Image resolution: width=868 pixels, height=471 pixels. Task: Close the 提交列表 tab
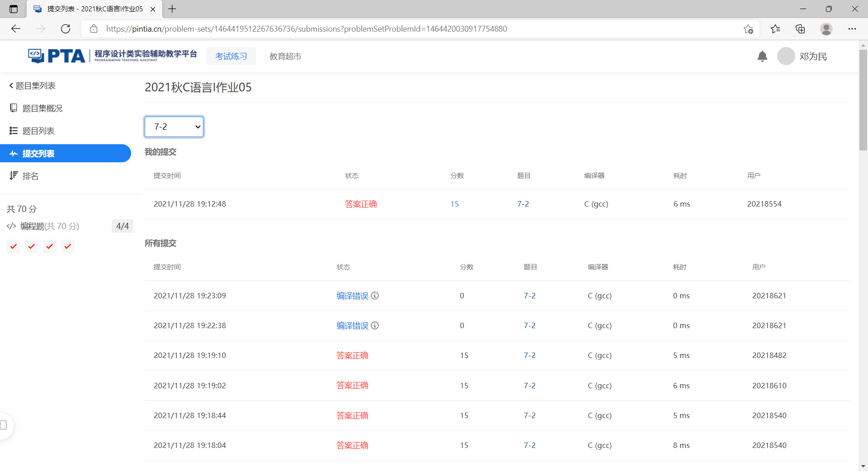point(153,9)
